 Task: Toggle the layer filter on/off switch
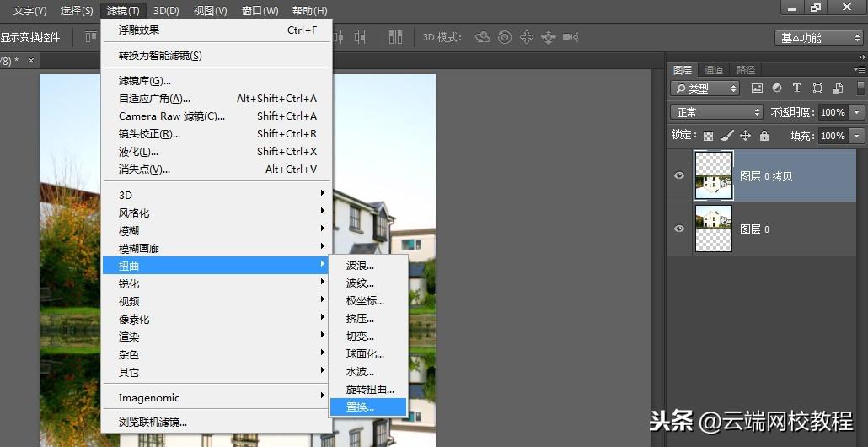coord(860,89)
